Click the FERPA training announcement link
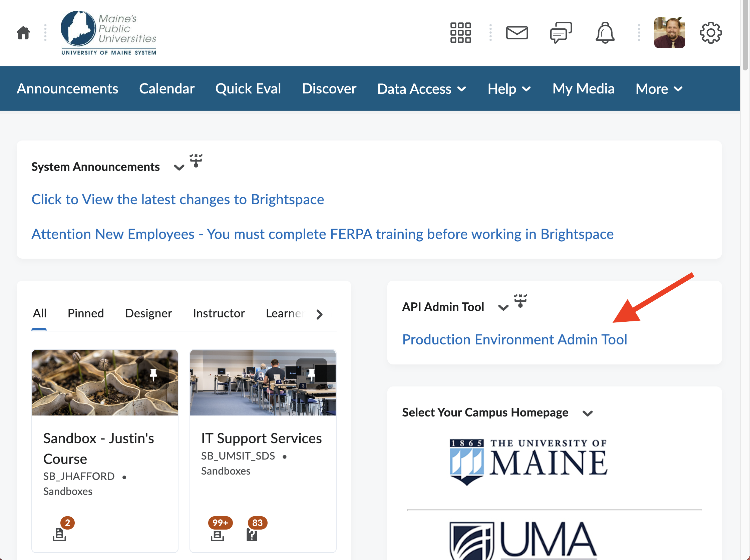 coord(322,234)
